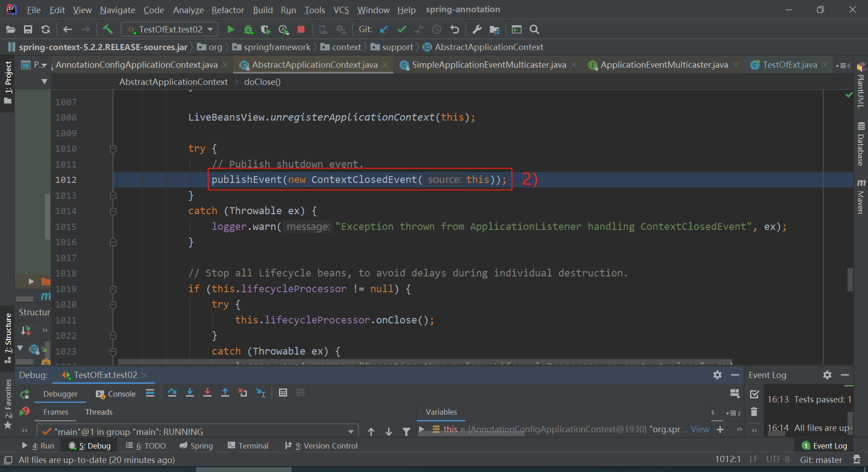Image resolution: width=868 pixels, height=472 pixels.
Task: Open the 6: TODO tool window
Action: [x=146, y=446]
